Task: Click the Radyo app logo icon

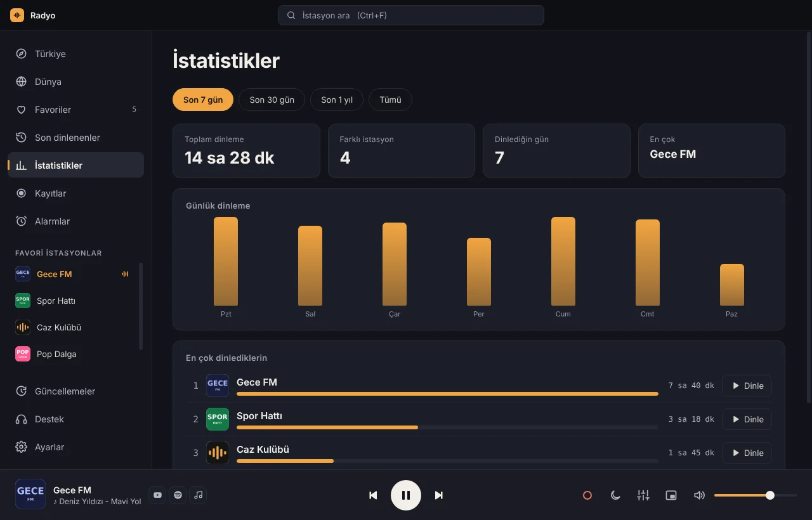Action: pyautogui.click(x=17, y=15)
